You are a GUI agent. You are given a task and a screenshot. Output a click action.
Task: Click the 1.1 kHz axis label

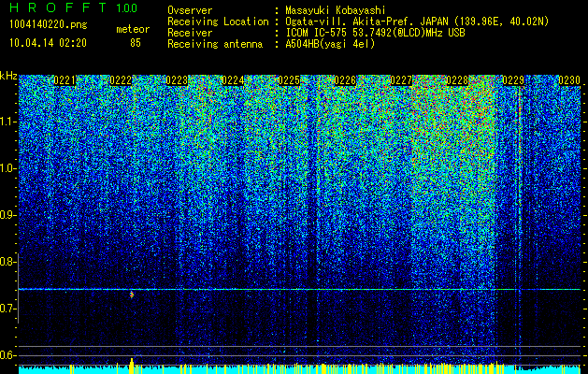click(8, 122)
